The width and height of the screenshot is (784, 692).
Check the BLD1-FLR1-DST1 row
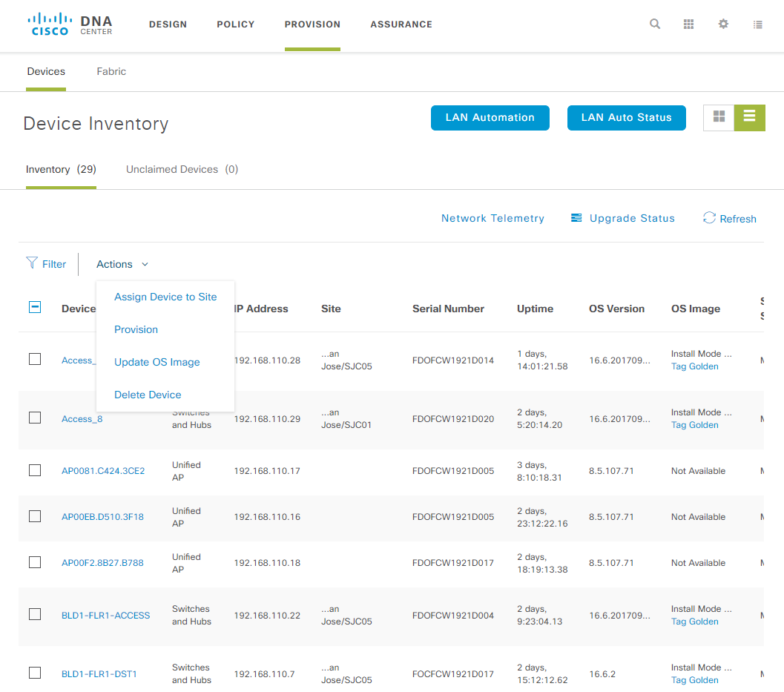[35, 673]
